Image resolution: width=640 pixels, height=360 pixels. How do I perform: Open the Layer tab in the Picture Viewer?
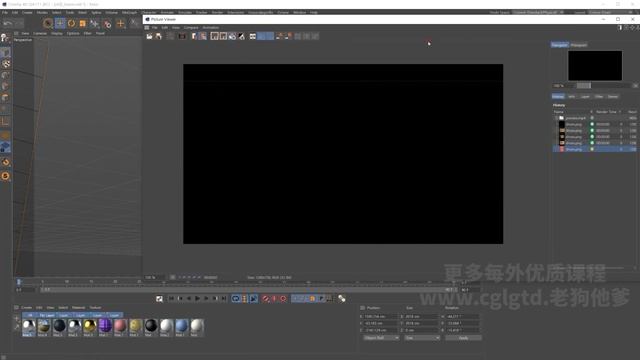pos(585,96)
